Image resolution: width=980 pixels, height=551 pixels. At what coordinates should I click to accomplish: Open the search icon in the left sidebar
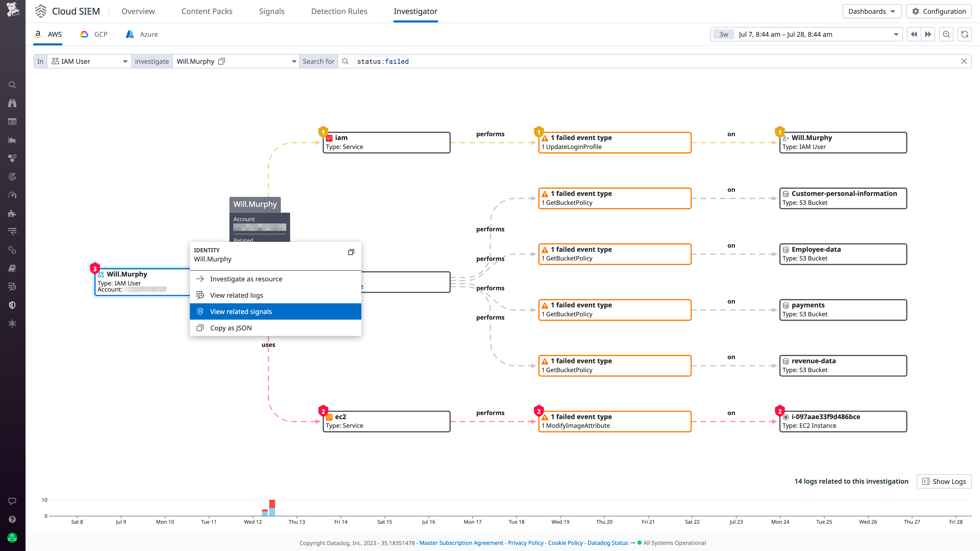pos(13,84)
